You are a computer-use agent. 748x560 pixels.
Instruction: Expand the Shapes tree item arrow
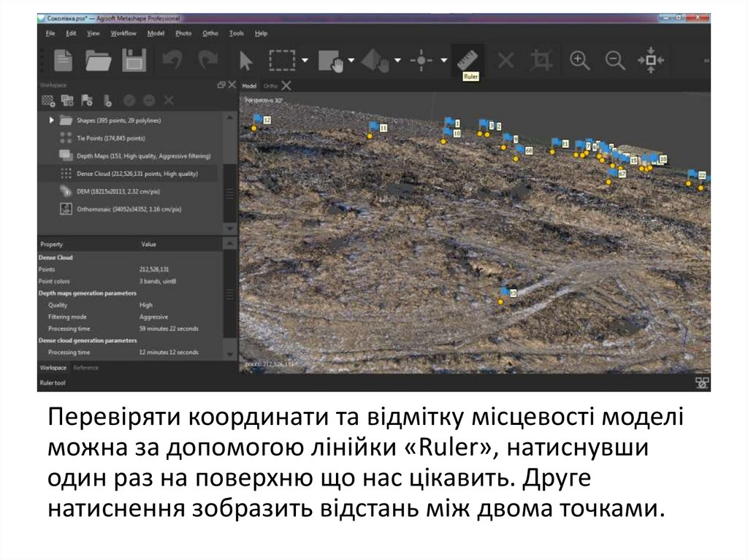point(51,120)
